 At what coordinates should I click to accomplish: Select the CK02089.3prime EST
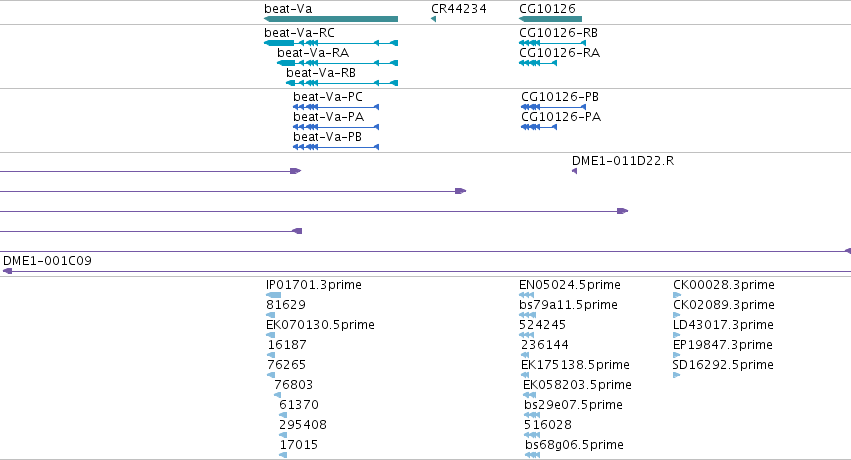[724, 305]
